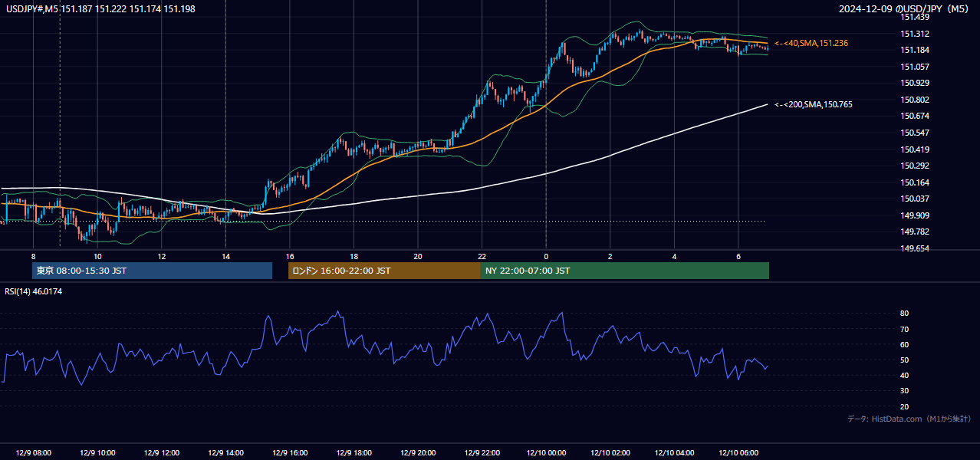This screenshot has width=980, height=460.
Task: Click the 12/9 10:00 time label
Action: click(97, 453)
